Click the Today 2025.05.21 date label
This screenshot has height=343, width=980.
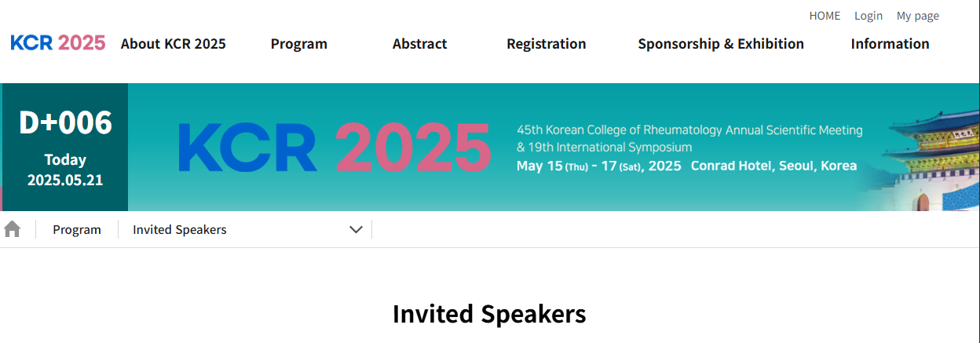(65, 170)
